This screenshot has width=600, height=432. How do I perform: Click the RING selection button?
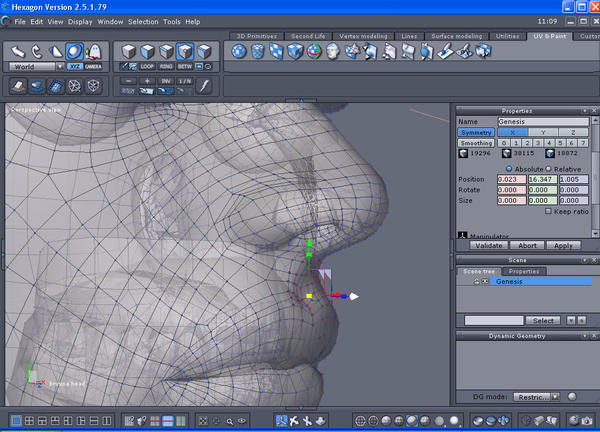click(166, 66)
